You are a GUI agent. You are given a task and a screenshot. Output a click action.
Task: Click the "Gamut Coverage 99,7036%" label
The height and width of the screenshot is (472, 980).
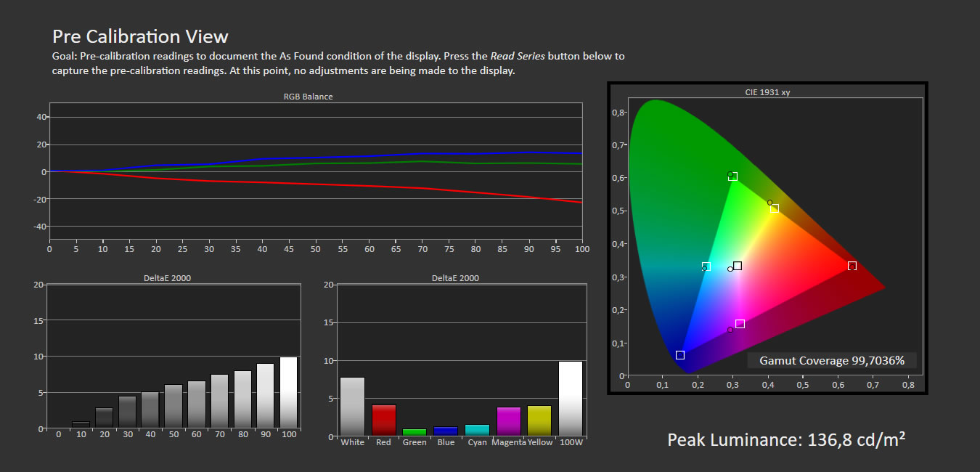click(832, 360)
